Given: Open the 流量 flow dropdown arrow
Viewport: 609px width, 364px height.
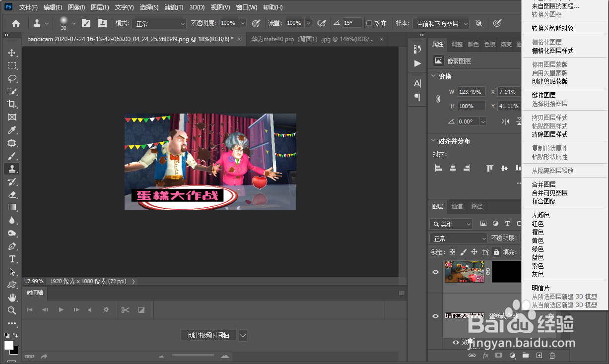Looking at the screenshot, I should pyautogui.click(x=308, y=23).
